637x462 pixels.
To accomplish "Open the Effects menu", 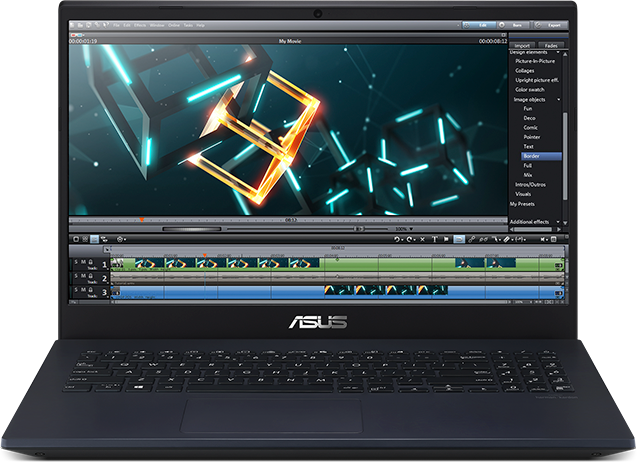I will 140,25.
